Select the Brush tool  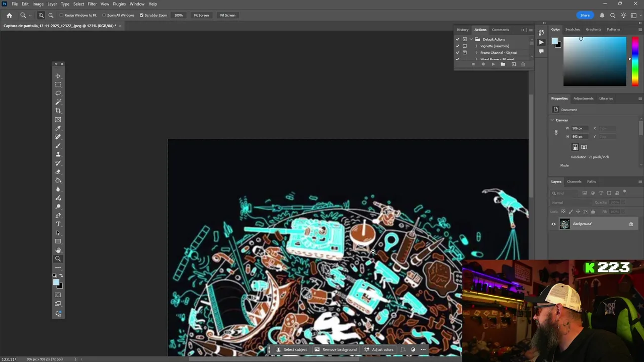tap(58, 145)
